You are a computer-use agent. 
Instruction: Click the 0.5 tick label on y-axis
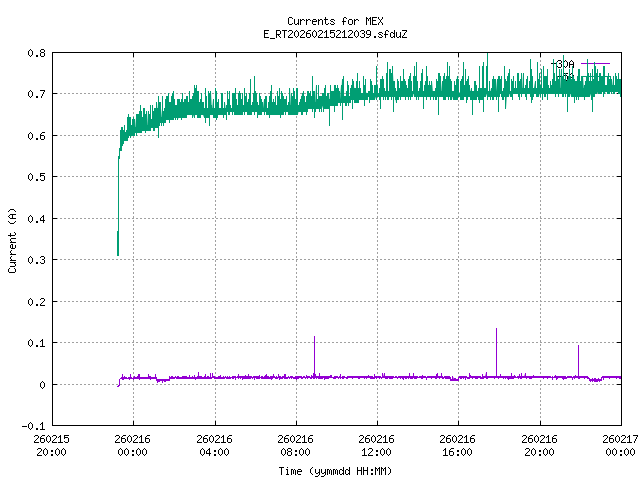[35, 177]
